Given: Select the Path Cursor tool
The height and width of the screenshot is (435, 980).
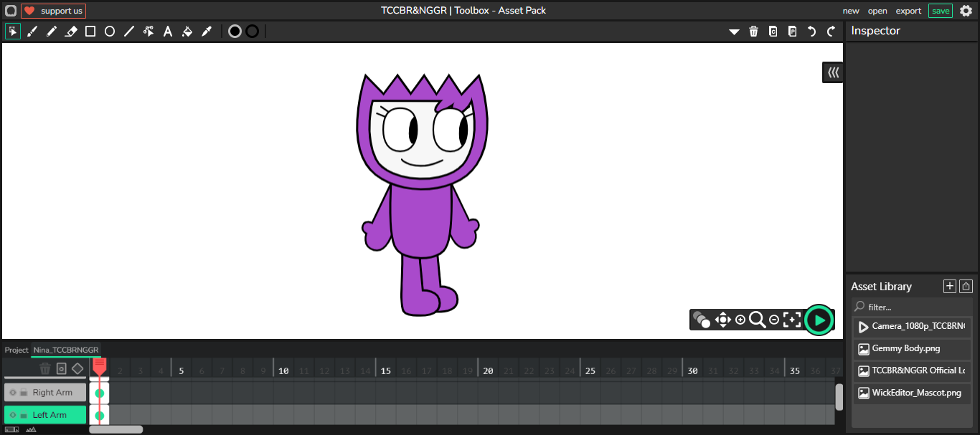Looking at the screenshot, I should (149, 32).
